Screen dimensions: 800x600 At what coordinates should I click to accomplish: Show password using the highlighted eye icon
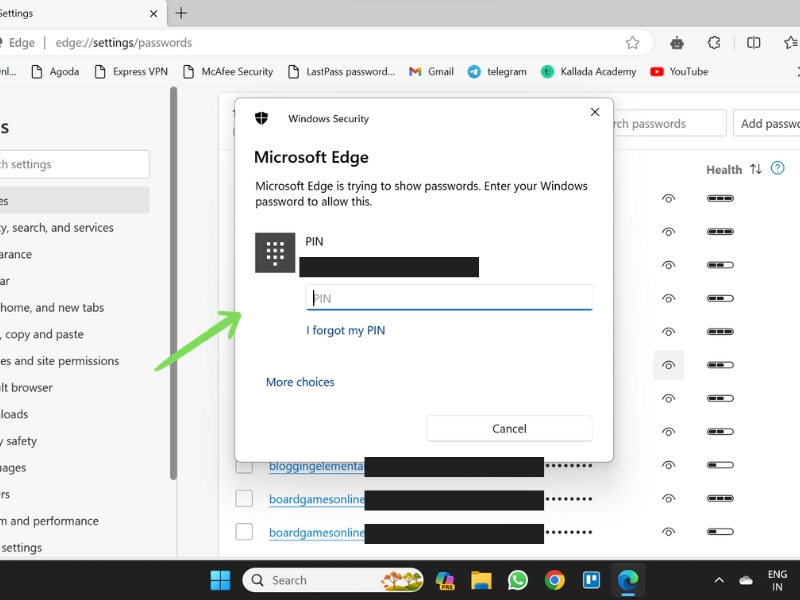tap(668, 365)
